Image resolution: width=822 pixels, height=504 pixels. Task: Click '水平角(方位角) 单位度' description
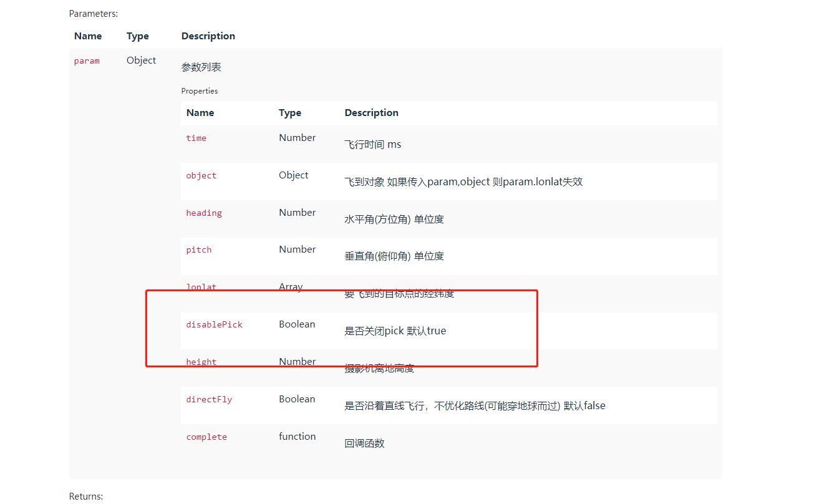click(x=394, y=219)
